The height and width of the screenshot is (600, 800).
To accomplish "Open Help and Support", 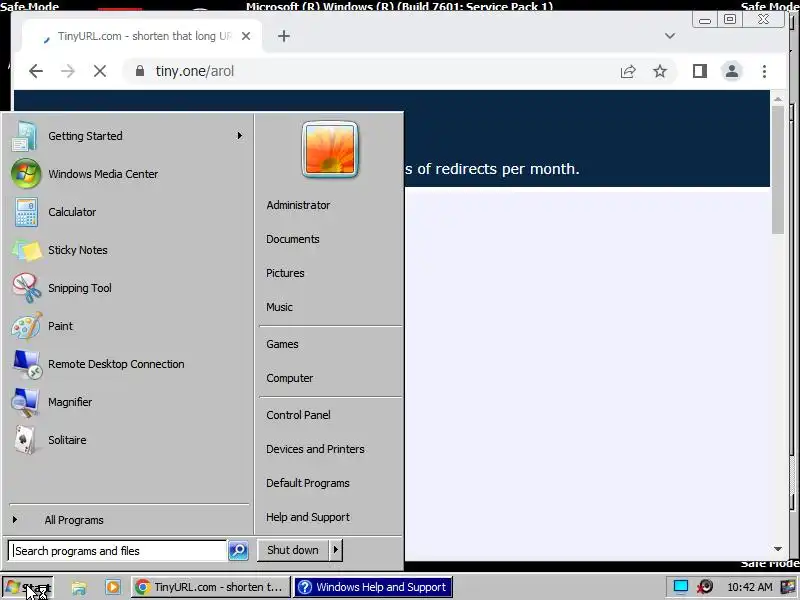I will [x=308, y=517].
